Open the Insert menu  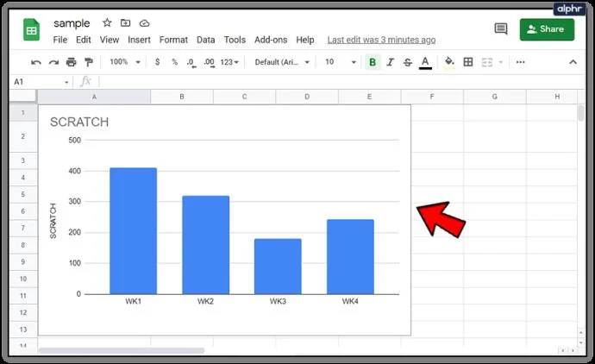point(139,40)
